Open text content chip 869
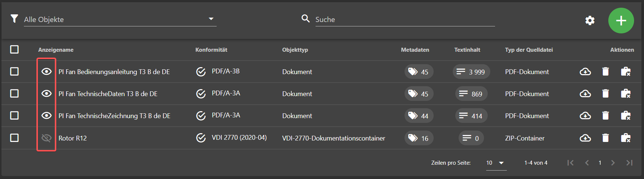 click(x=471, y=94)
